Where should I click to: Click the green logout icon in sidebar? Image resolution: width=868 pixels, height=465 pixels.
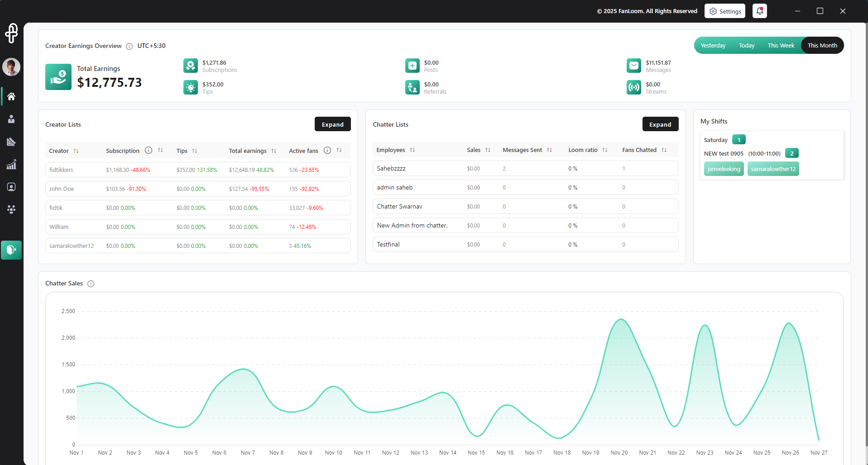11,250
